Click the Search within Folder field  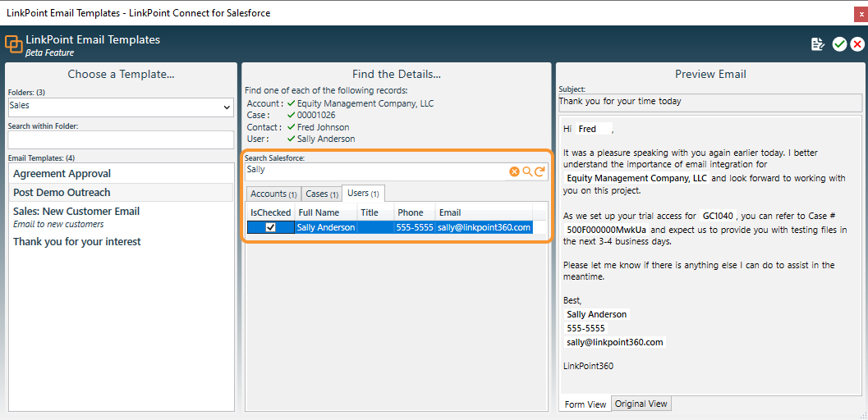coord(121,139)
